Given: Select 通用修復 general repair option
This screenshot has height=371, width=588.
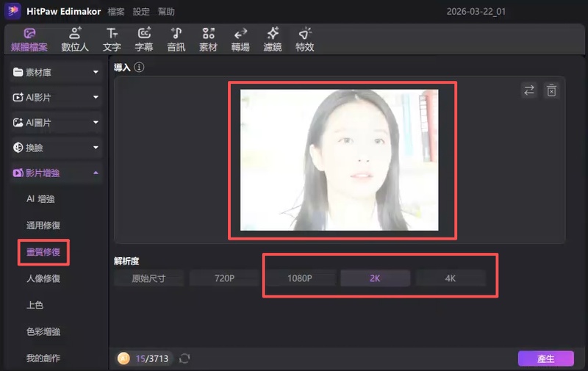Looking at the screenshot, I should (x=43, y=226).
